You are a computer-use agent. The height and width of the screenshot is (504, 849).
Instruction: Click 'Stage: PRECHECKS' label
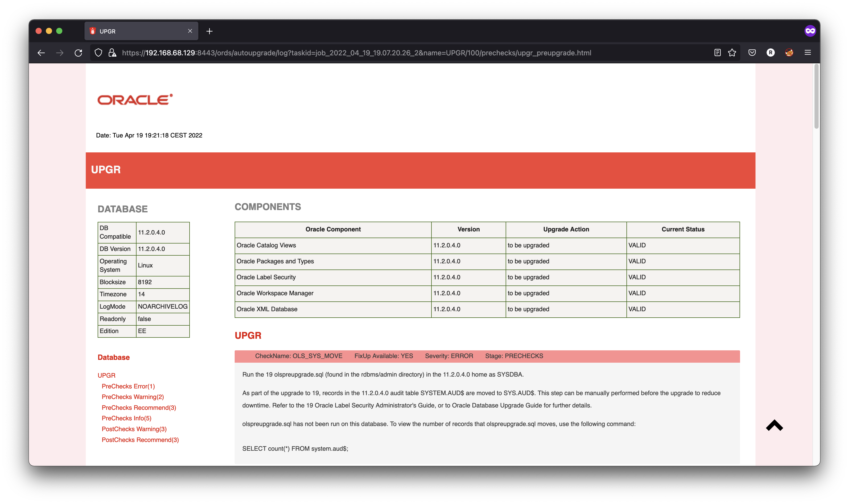(x=514, y=356)
